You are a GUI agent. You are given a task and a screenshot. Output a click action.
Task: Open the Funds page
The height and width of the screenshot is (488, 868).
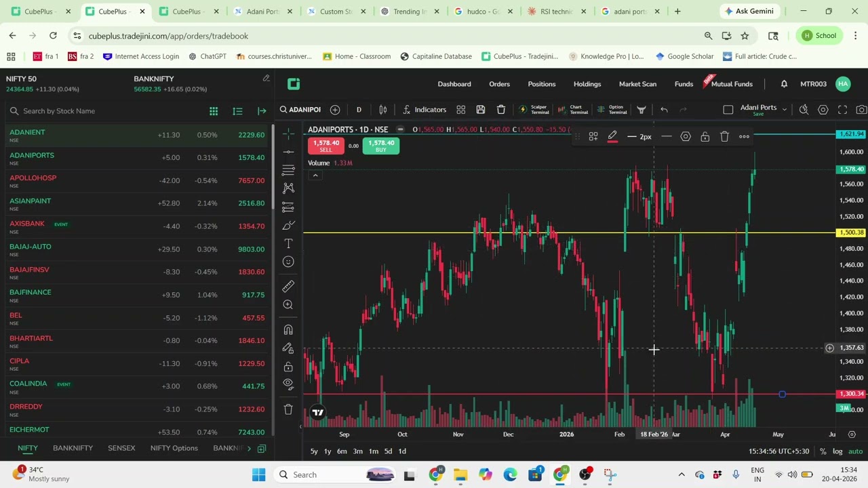[684, 84]
